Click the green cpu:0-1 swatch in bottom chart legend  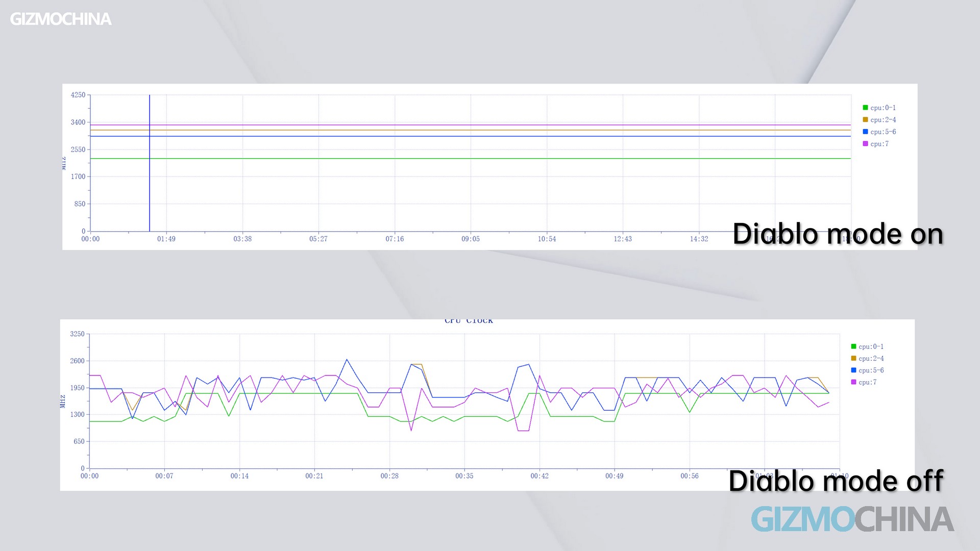[853, 346]
